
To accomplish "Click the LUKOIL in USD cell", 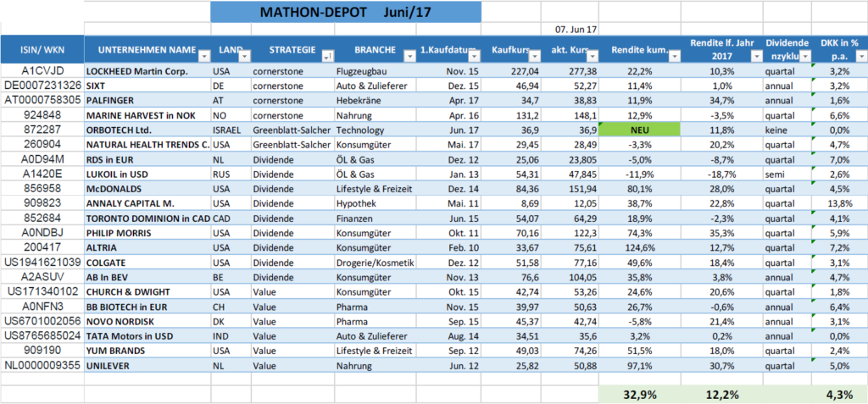I will pyautogui.click(x=147, y=174).
